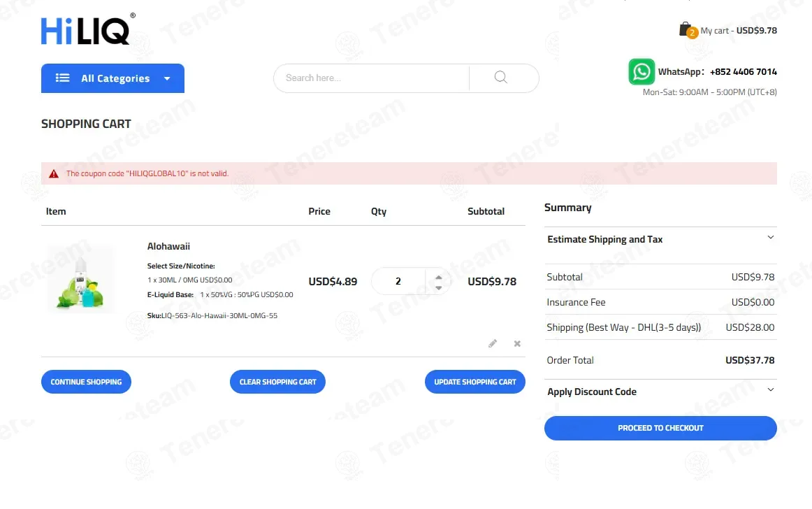Click the quantity field showing 2
The width and height of the screenshot is (812, 509).
pos(398,281)
